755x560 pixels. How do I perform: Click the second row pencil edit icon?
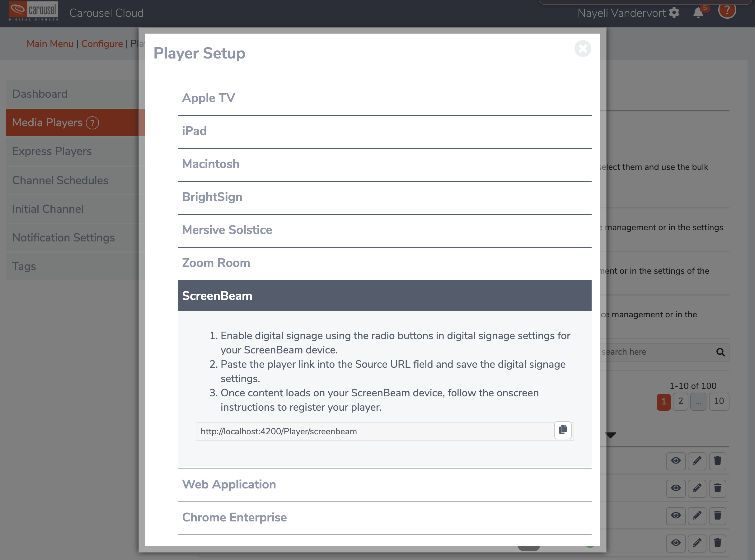(x=697, y=488)
